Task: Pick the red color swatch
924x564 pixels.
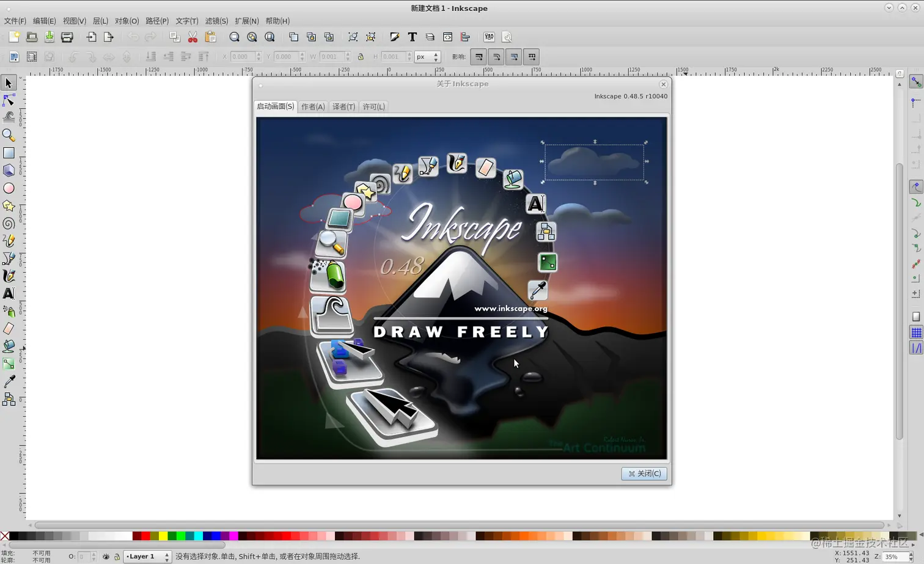Action: point(145,536)
